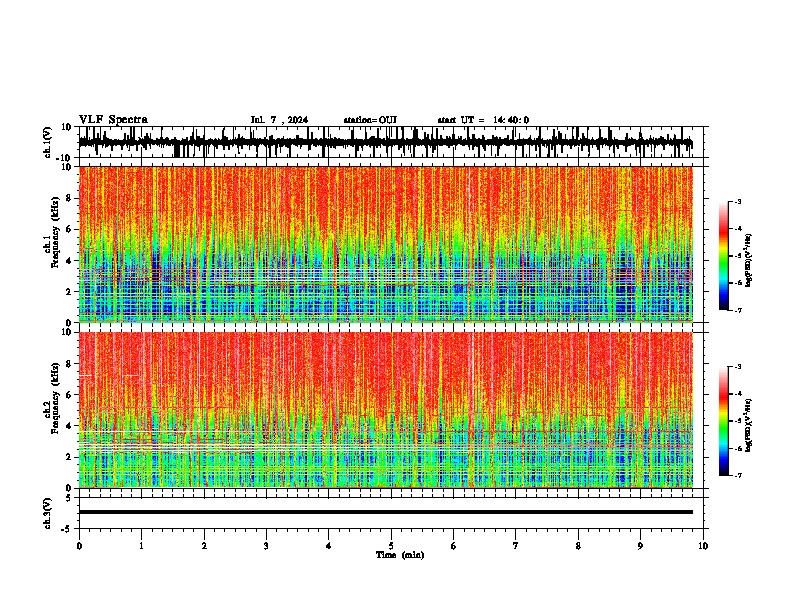Screen dimensions: 792x612
Task: Click the '5' tick of ch.3(V) axis
Action: (x=70, y=498)
